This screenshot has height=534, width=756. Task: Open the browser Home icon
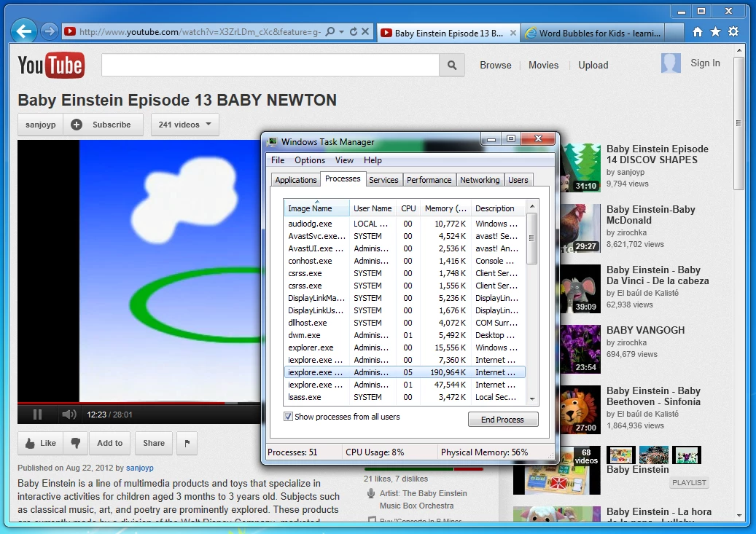tap(697, 32)
